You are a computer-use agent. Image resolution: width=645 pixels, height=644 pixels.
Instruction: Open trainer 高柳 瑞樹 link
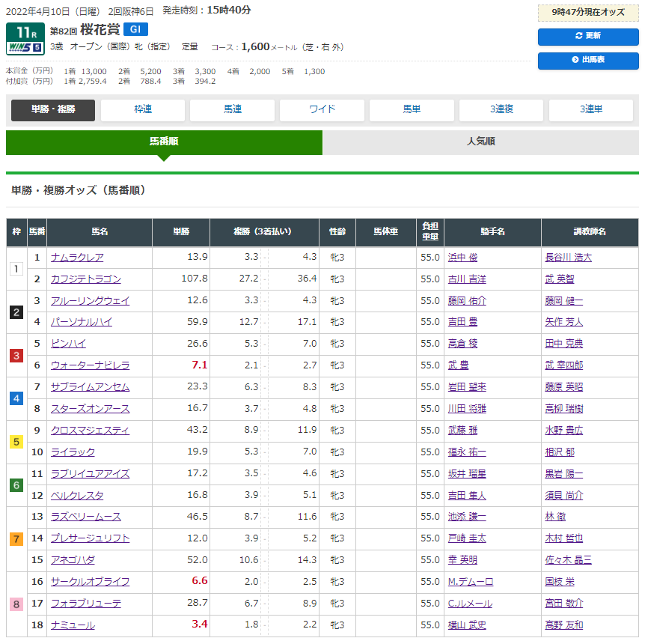[x=564, y=410]
